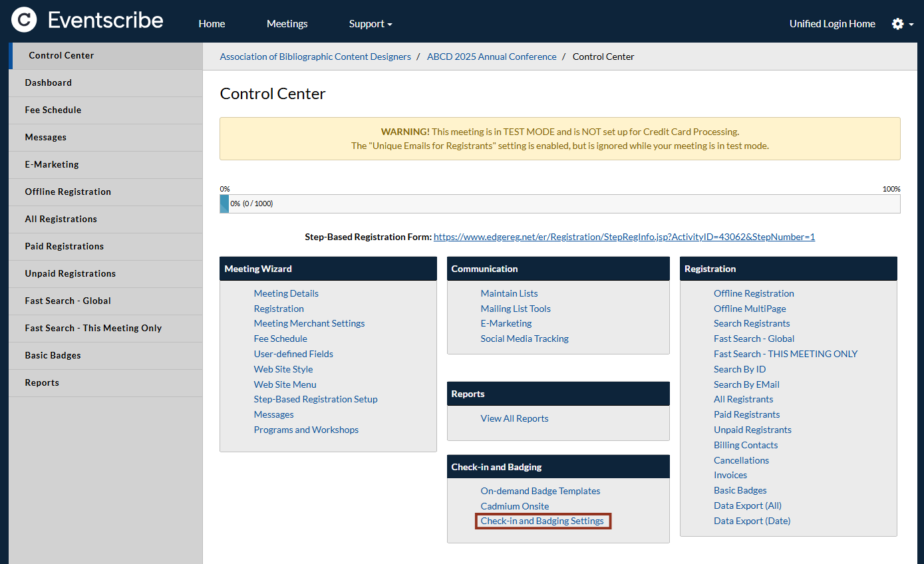Viewport: 924px width, 564px height.
Task: Click the TEST MODE warning banner
Action: pos(560,139)
